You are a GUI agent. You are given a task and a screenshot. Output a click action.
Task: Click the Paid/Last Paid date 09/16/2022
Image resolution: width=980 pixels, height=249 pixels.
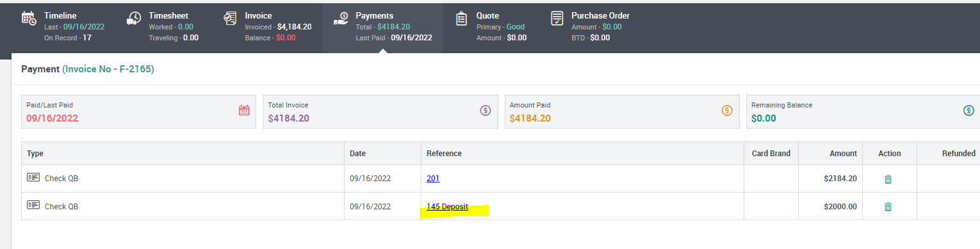click(52, 118)
